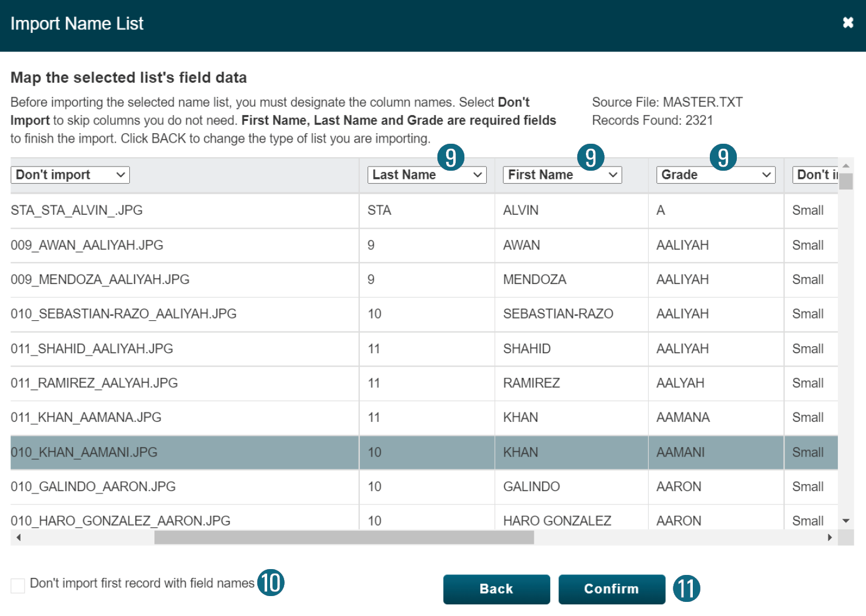Click the vertical scrollbar up arrow
This screenshot has height=616, width=866.
pyautogui.click(x=846, y=166)
